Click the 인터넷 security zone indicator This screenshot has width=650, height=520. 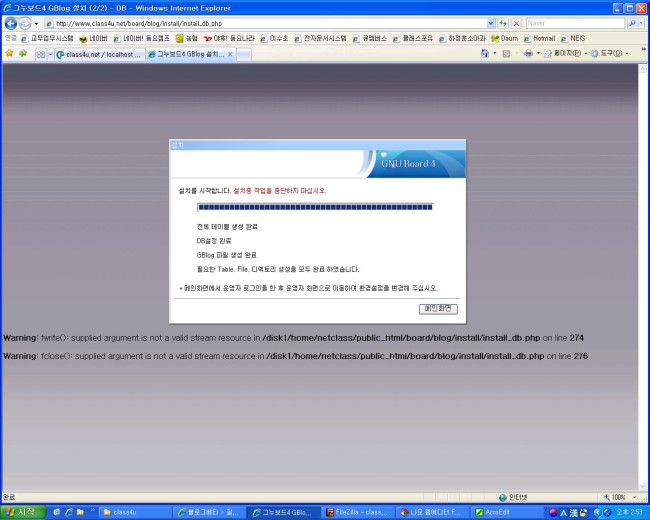pyautogui.click(x=513, y=497)
